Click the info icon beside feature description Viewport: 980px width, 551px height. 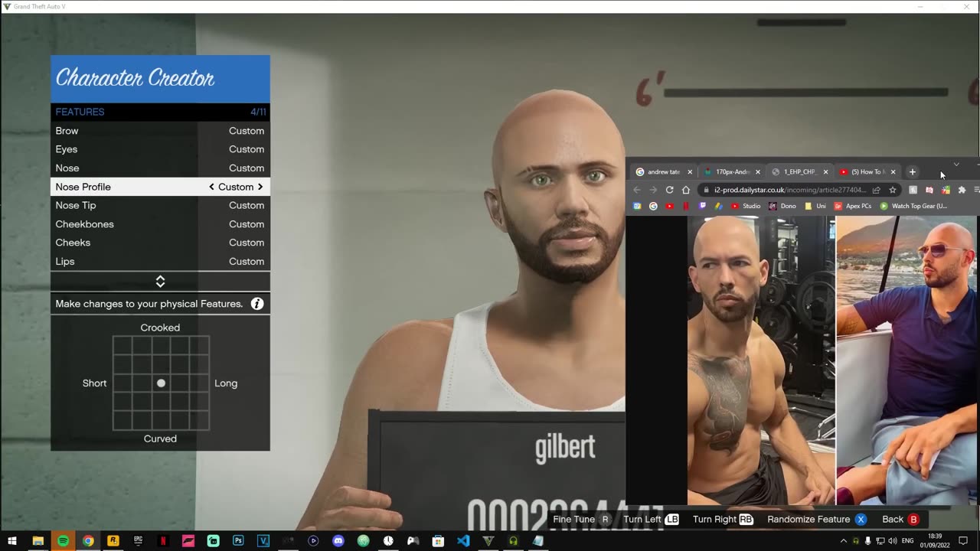coord(257,304)
